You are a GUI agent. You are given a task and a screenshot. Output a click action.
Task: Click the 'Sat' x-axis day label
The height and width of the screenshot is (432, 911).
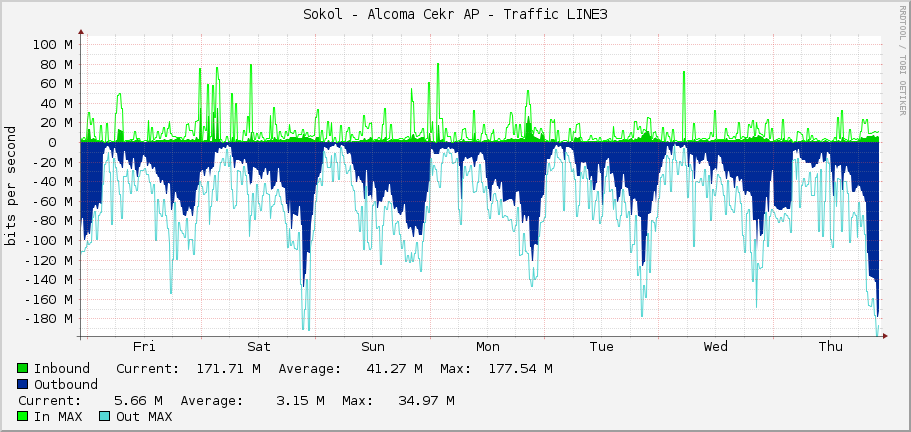point(259,347)
